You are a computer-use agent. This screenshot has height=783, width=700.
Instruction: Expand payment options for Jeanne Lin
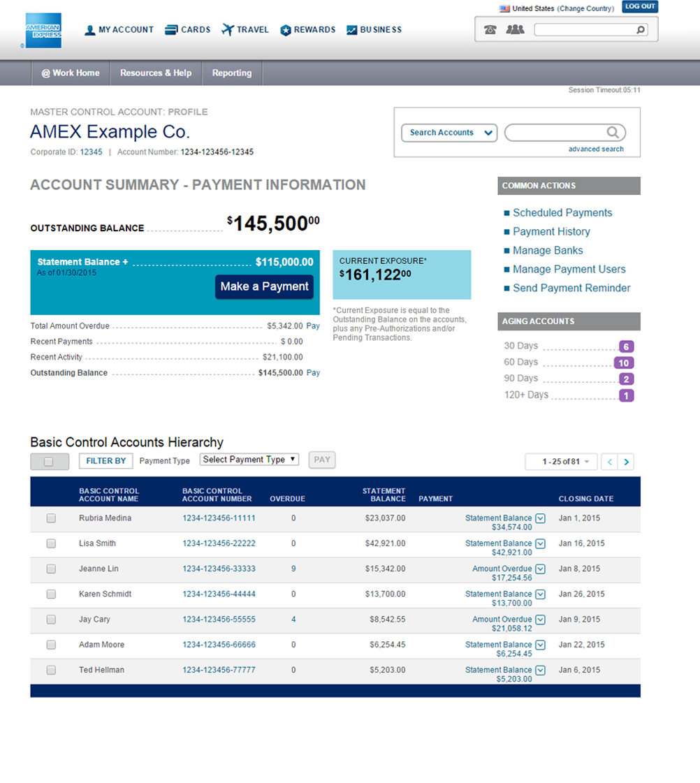click(540, 569)
